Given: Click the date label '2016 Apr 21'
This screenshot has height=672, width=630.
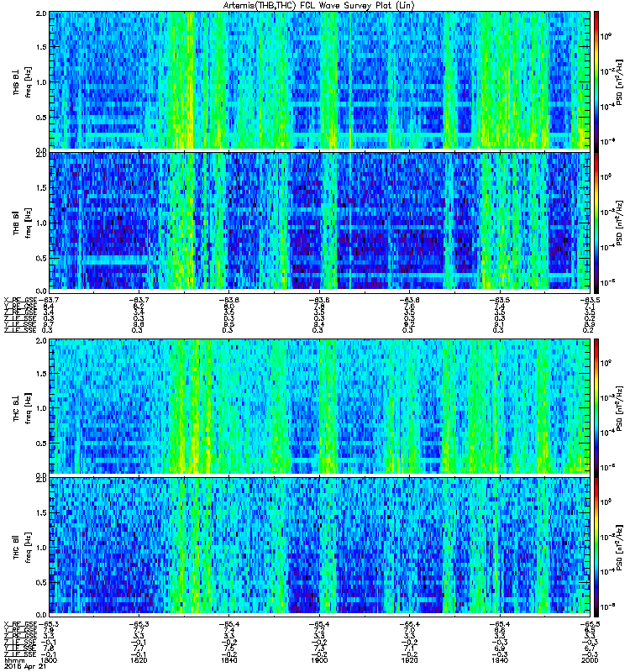Looking at the screenshot, I should coord(25,667).
